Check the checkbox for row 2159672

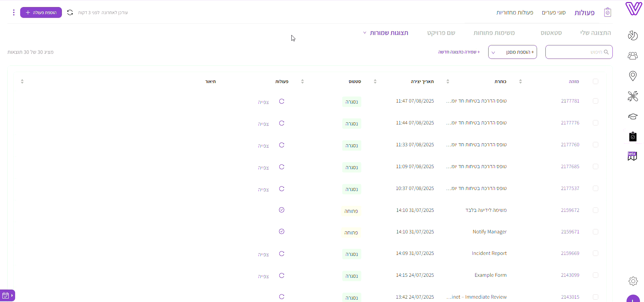click(596, 210)
